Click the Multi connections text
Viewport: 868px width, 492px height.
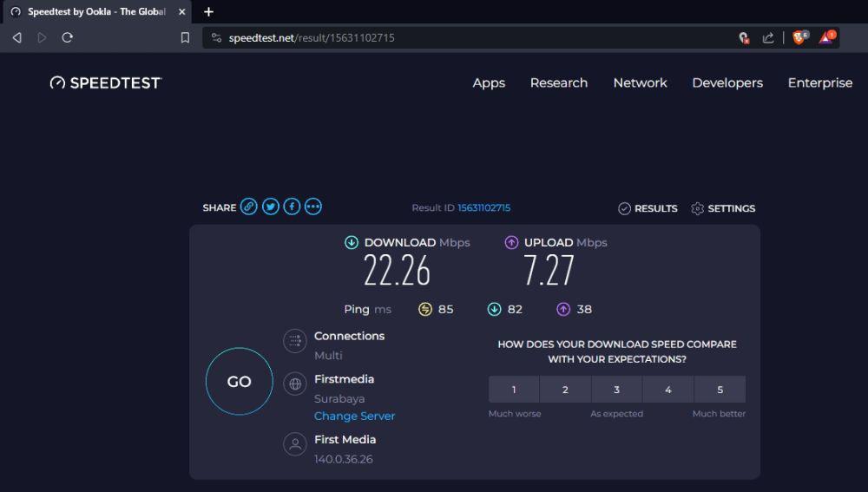click(x=328, y=355)
